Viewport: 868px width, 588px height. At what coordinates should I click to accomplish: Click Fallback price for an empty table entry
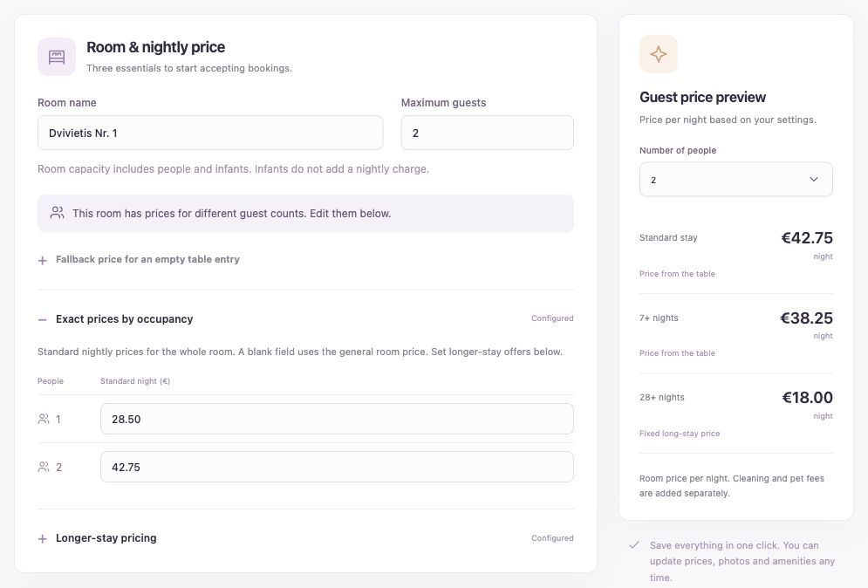click(x=147, y=259)
